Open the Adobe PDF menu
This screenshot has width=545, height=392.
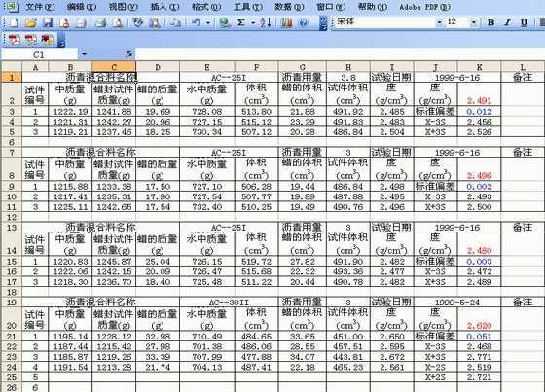[424, 6]
